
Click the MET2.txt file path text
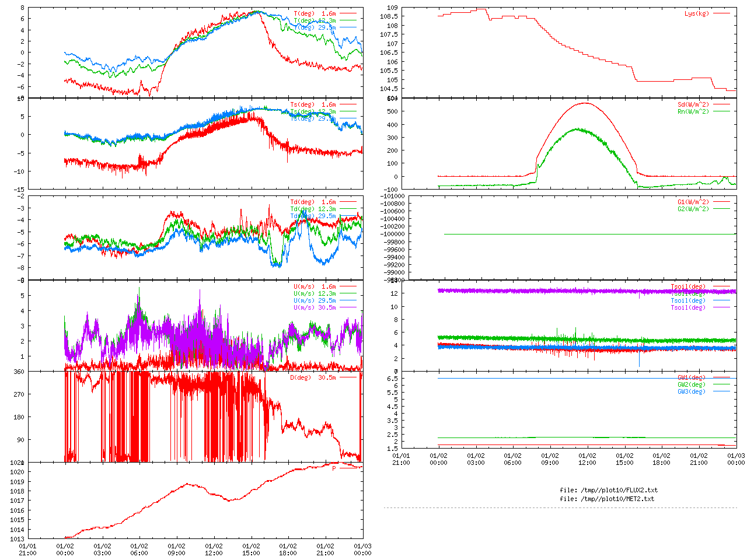(x=607, y=499)
